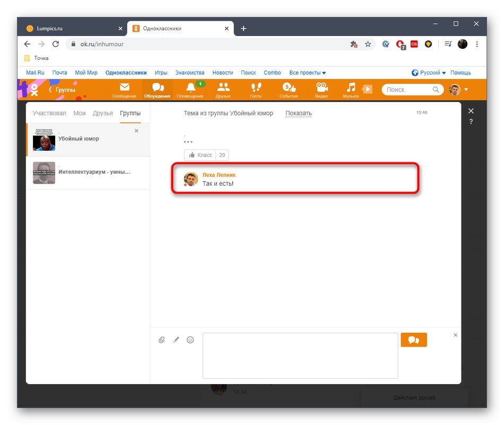Open the Друзья friends icon
The image size is (504, 425).
click(x=223, y=90)
